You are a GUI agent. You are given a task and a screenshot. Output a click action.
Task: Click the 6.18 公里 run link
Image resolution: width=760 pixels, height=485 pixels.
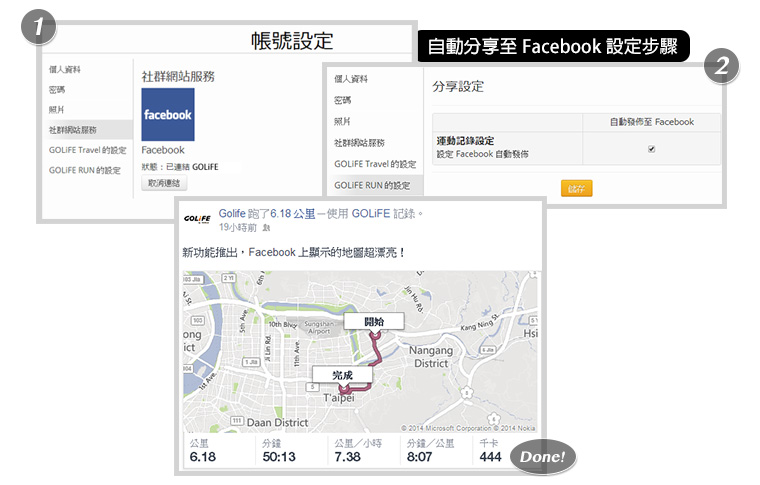tap(293, 214)
